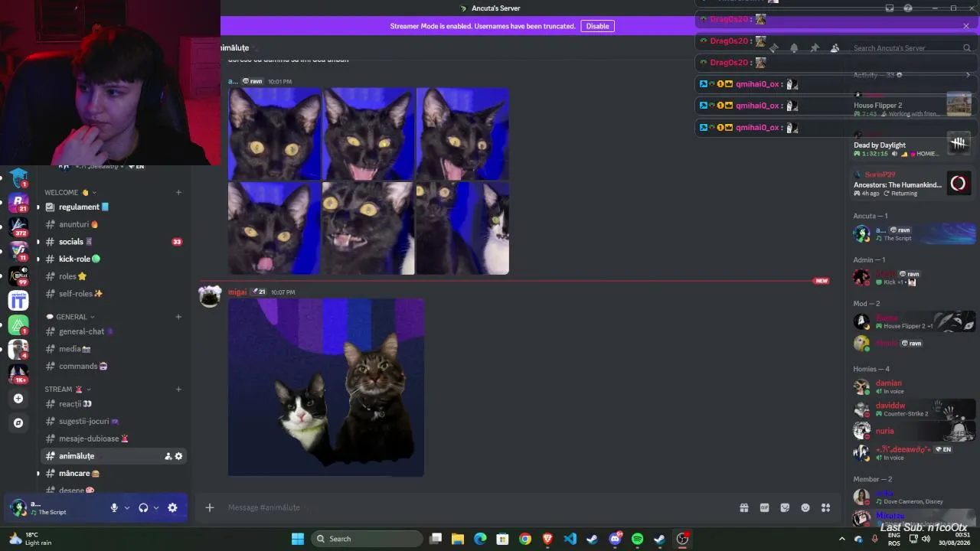The image size is (980, 551).
Task: Create channel in GENERAL category
Action: [x=178, y=317]
